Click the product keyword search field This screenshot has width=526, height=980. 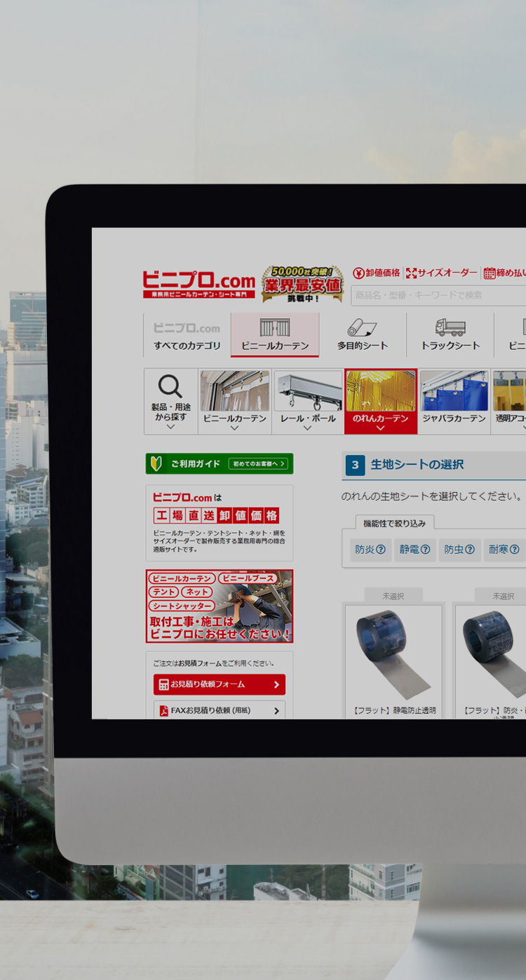coord(438,295)
